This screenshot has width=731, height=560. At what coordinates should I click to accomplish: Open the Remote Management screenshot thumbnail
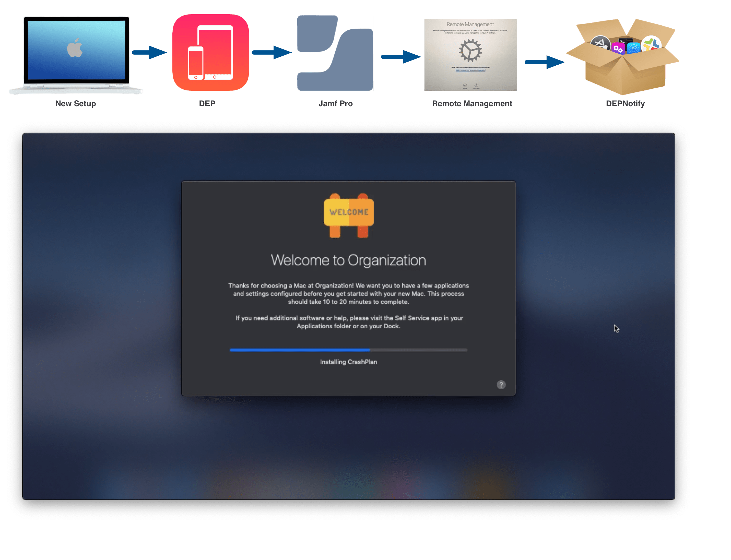click(470, 55)
